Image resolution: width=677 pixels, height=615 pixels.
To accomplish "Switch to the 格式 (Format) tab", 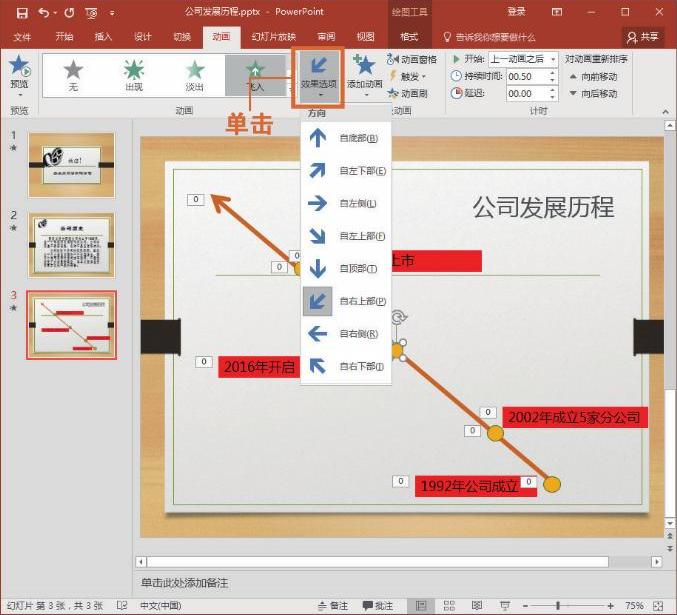I will 409,37.
